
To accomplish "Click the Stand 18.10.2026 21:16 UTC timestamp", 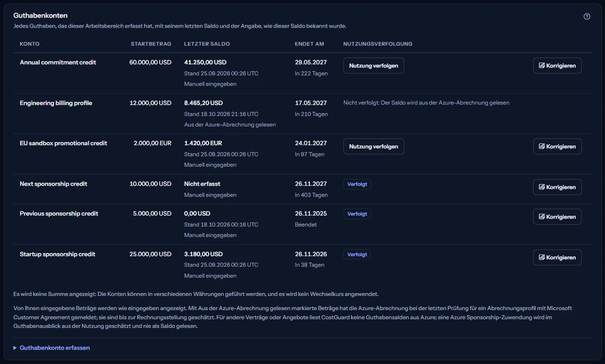I will tap(221, 114).
